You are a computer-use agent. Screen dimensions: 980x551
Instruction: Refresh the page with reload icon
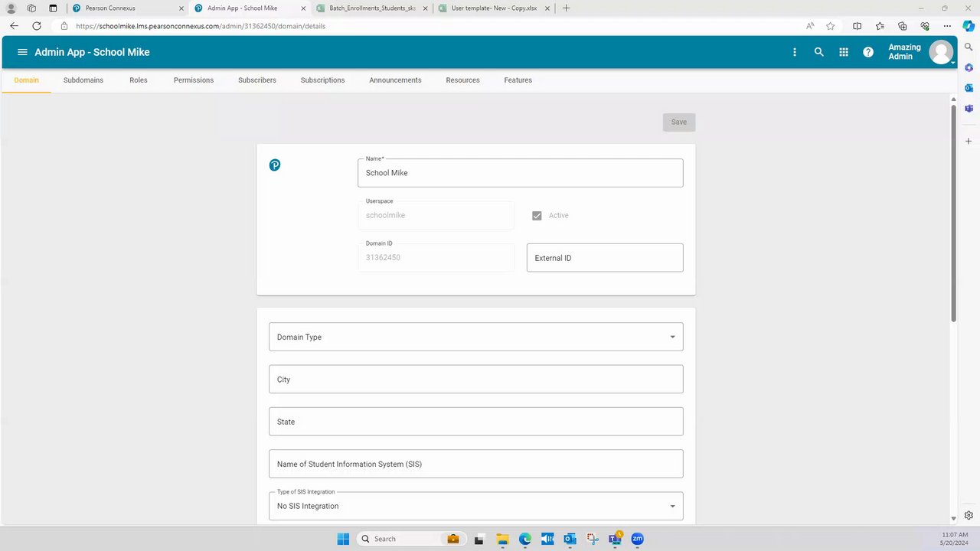[36, 25]
